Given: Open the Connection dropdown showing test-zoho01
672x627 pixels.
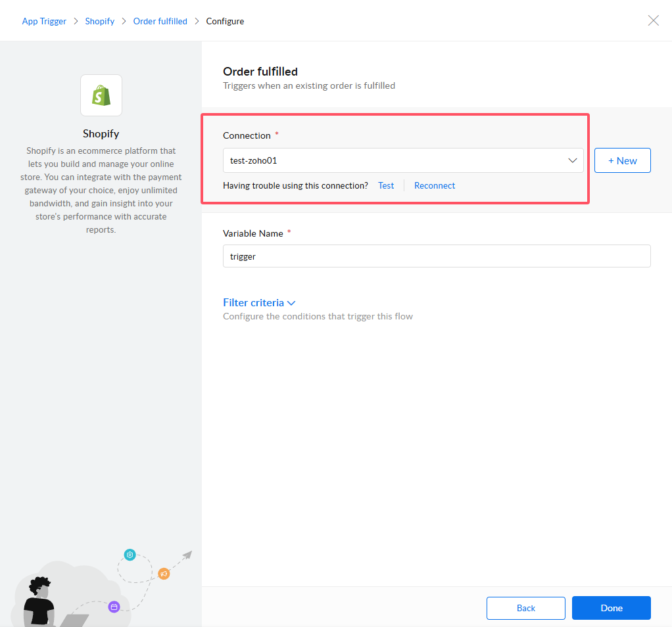Looking at the screenshot, I should click(403, 160).
